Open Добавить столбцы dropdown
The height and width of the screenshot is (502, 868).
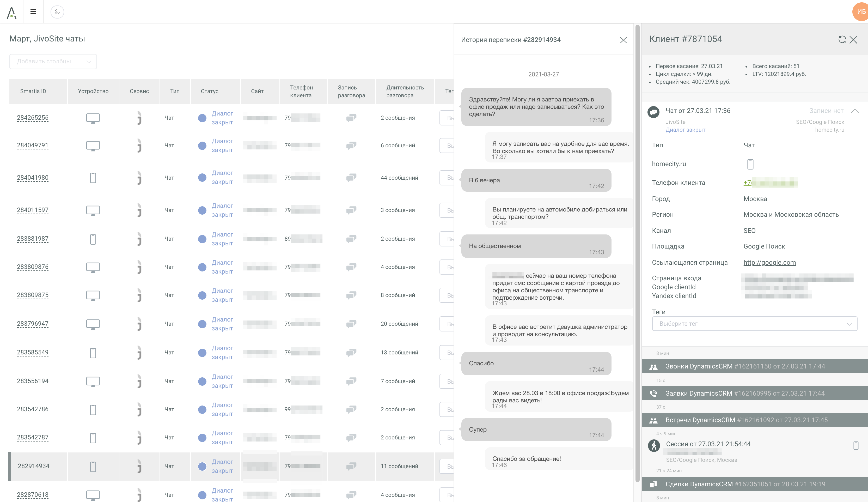53,61
